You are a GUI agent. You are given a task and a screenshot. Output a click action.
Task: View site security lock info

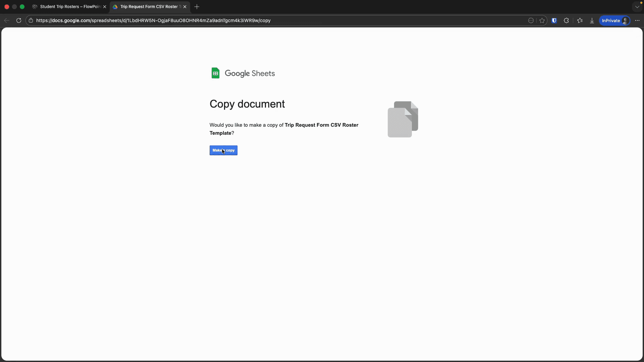pyautogui.click(x=31, y=20)
